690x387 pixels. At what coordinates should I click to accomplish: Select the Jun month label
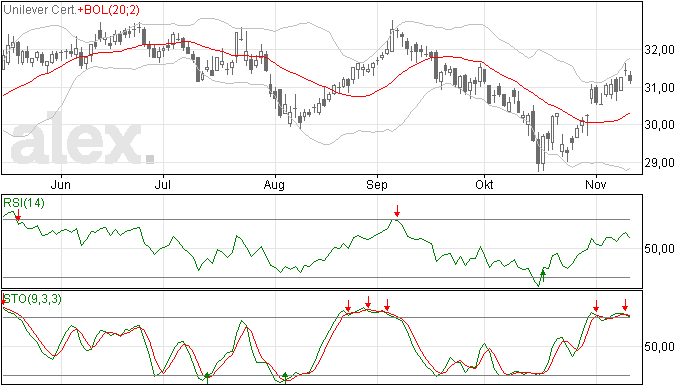(x=61, y=184)
